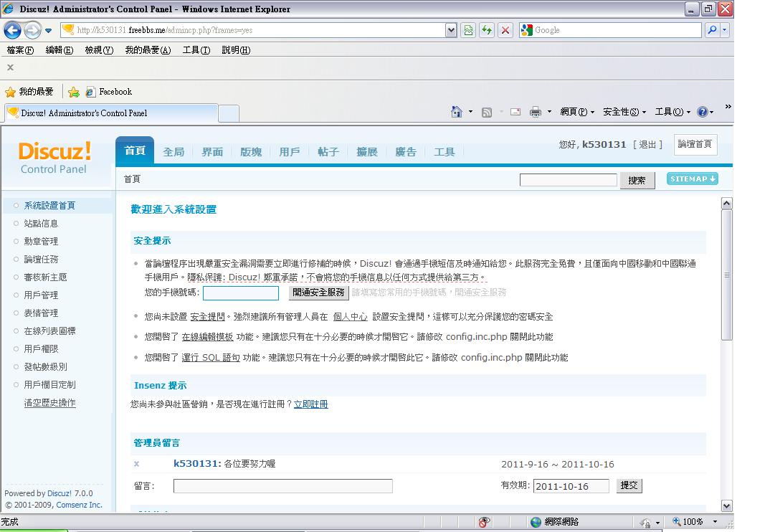The width and height of the screenshot is (770, 532).
Task: Click the Stop loading X icon
Action: pyautogui.click(x=505, y=30)
